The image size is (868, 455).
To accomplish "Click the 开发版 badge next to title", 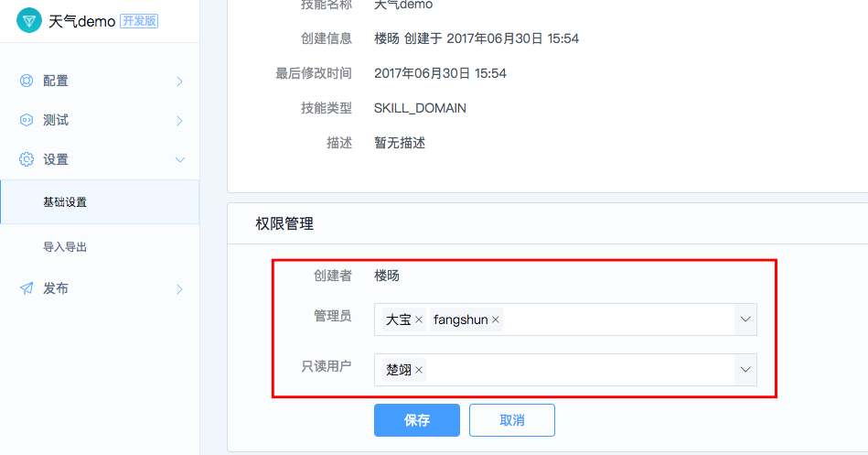I will pos(140,21).
